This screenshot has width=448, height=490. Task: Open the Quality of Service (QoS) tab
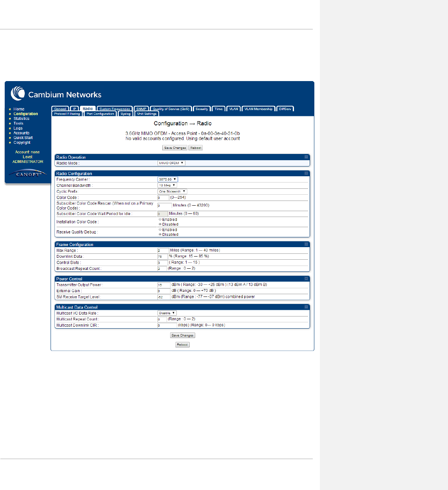171,109
